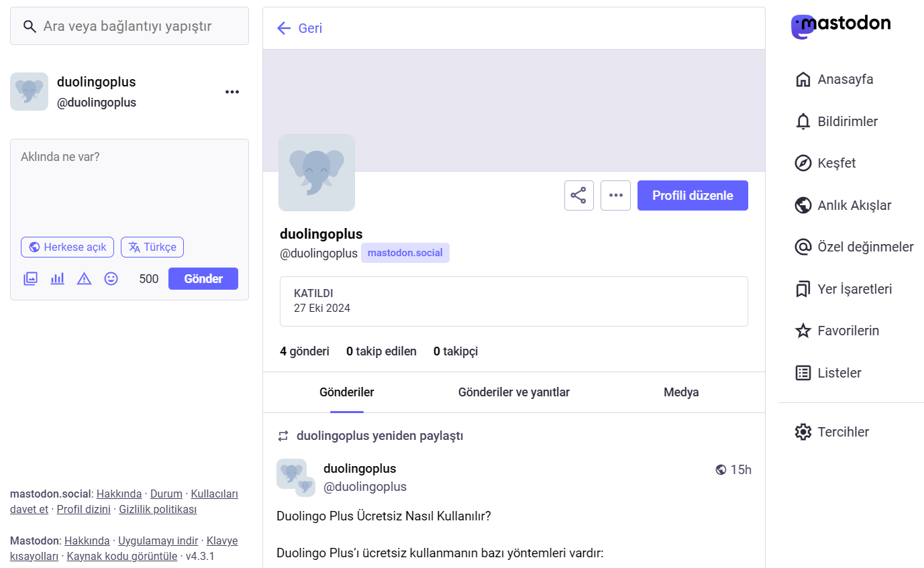Click the '500' character counter

click(x=149, y=278)
